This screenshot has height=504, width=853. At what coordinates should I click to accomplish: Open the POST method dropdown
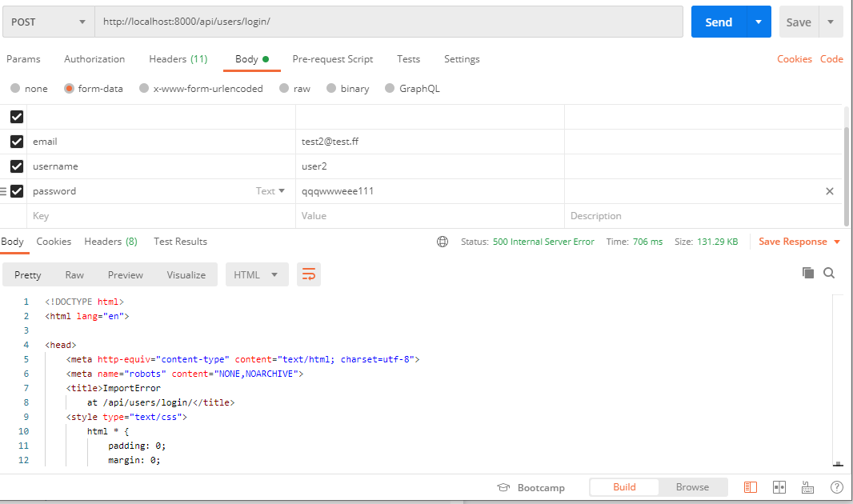tap(49, 22)
